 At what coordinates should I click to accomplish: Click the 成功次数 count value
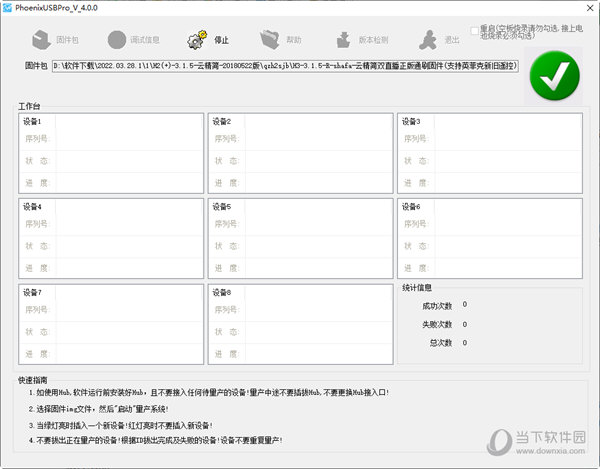coord(465,305)
